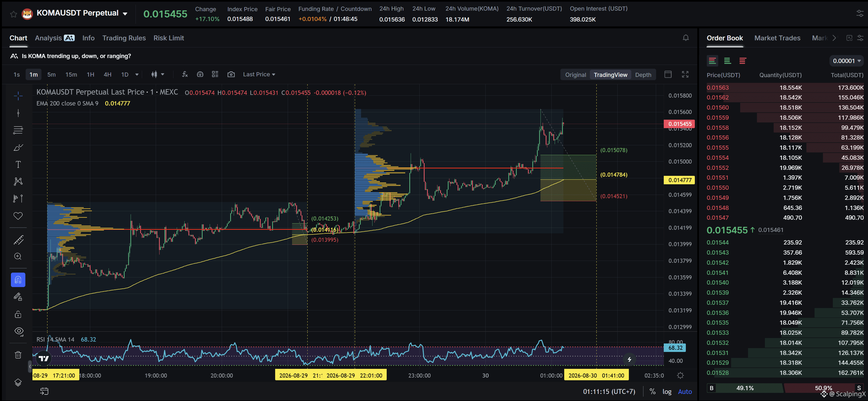The width and height of the screenshot is (868, 401).
Task: Open the Last Price dropdown
Action: pos(259,74)
